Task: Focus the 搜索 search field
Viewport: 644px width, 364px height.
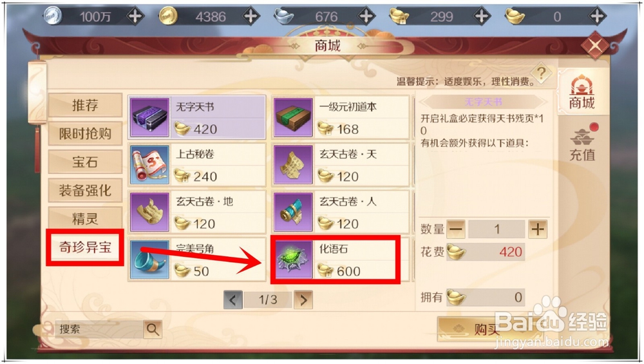Action: (100, 329)
